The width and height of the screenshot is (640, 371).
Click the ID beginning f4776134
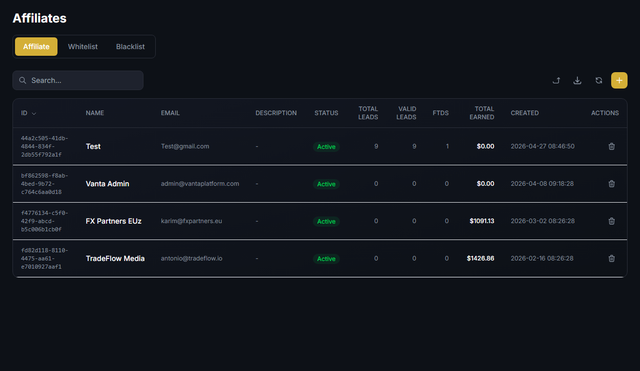click(44, 221)
